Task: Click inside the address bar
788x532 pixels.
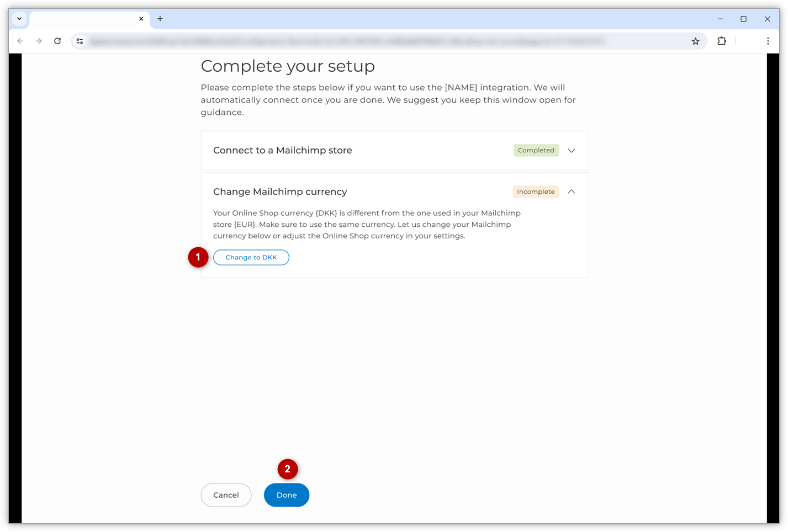Action: coord(387,41)
